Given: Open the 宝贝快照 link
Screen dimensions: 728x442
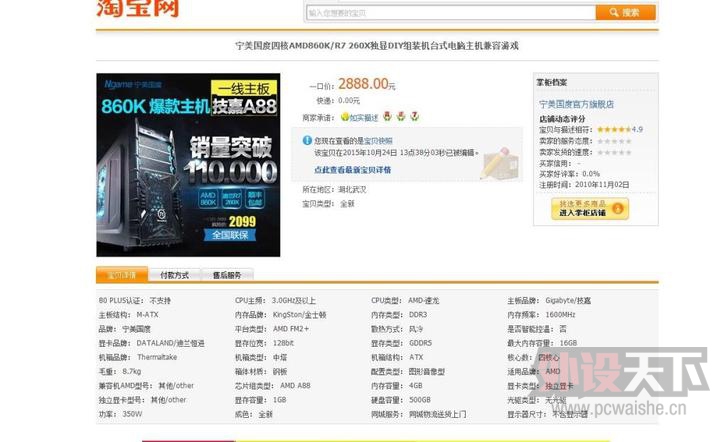Looking at the screenshot, I should [x=378, y=141].
